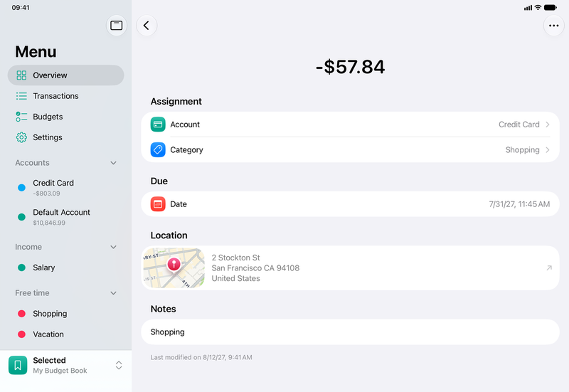
Task: Open the Overview menu item
Action: pos(65,75)
